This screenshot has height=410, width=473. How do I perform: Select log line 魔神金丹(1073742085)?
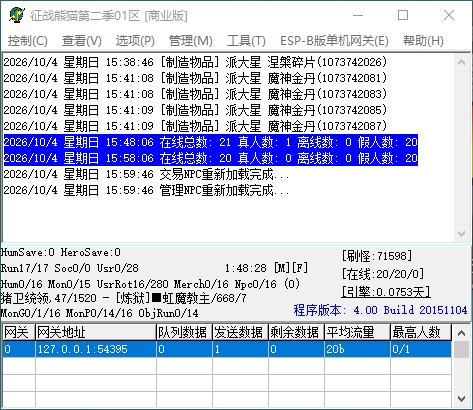tap(195, 110)
